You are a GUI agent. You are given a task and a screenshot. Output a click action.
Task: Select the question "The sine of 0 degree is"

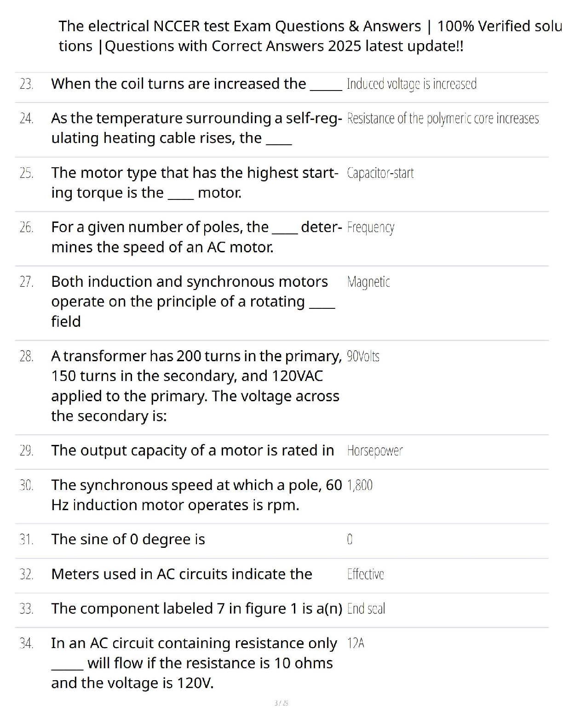pos(128,540)
